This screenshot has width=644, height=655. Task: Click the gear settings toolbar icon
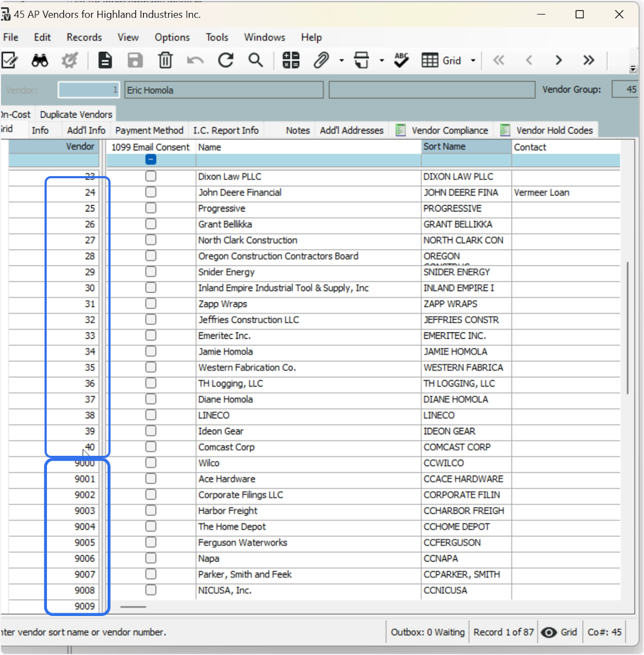tap(70, 60)
